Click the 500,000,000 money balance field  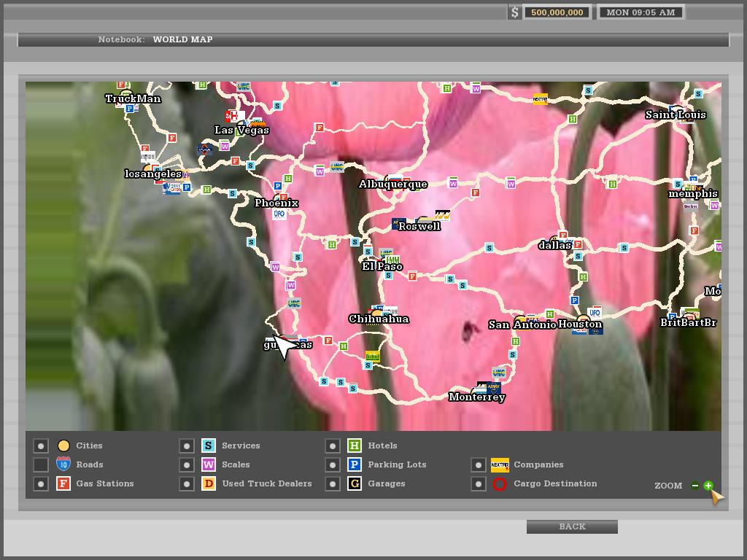(557, 12)
